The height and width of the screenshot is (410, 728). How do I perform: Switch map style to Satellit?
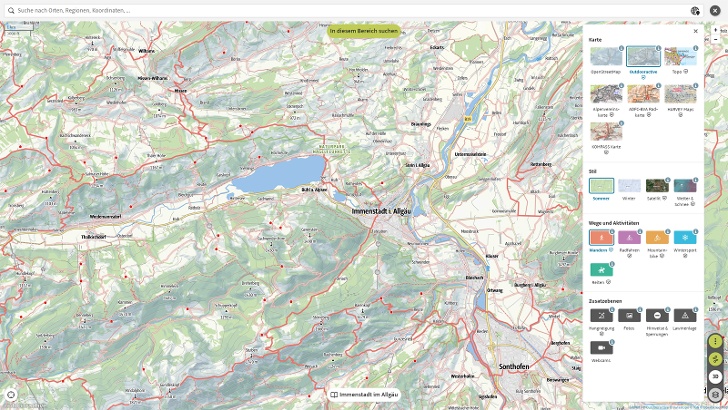point(657,186)
